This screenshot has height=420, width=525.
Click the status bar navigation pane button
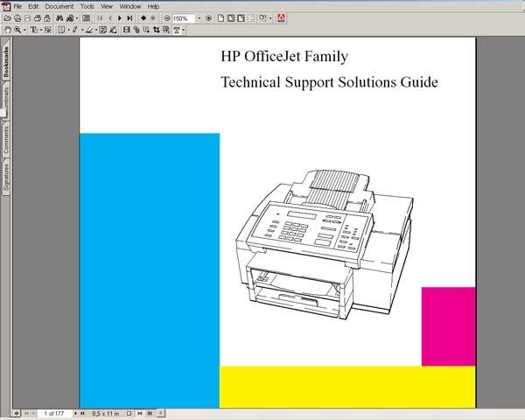(x=16, y=414)
